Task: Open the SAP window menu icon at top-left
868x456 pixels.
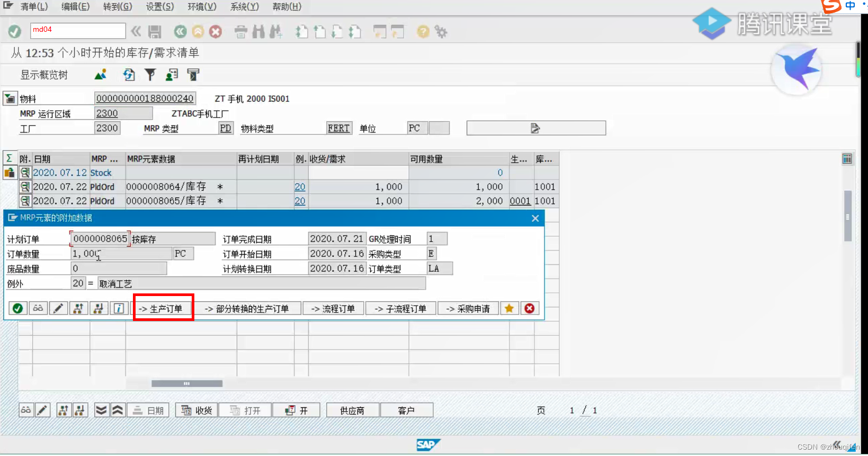Action: (8, 6)
